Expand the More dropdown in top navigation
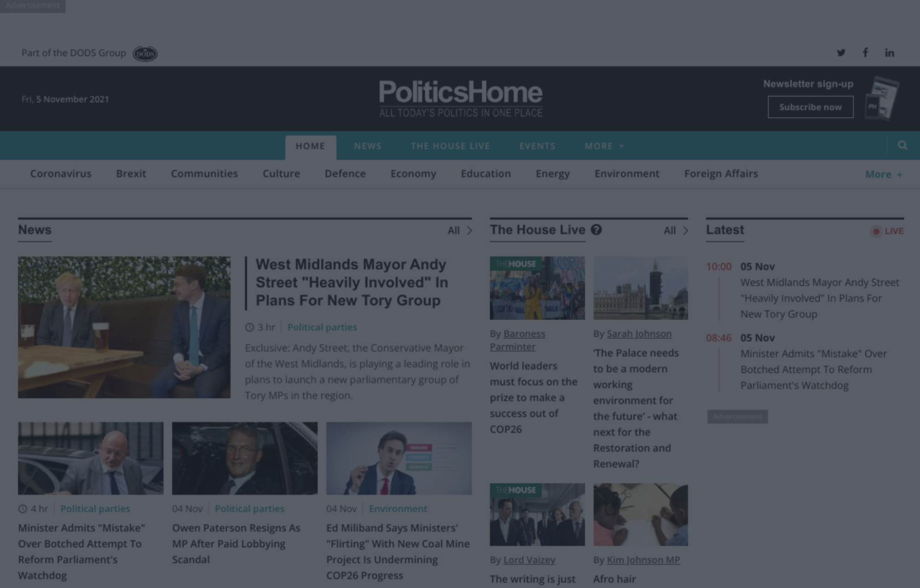Screen dimensions: 920x588 click(x=603, y=145)
